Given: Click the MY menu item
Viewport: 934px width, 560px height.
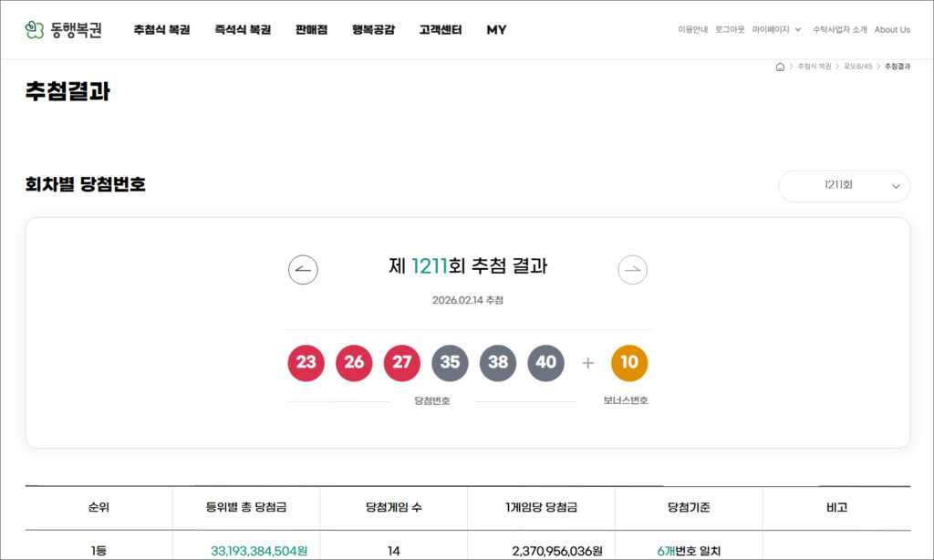Looking at the screenshot, I should (x=496, y=30).
